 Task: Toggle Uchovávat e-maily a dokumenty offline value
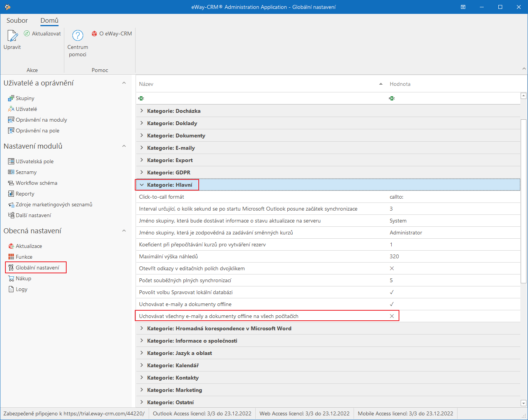point(392,304)
